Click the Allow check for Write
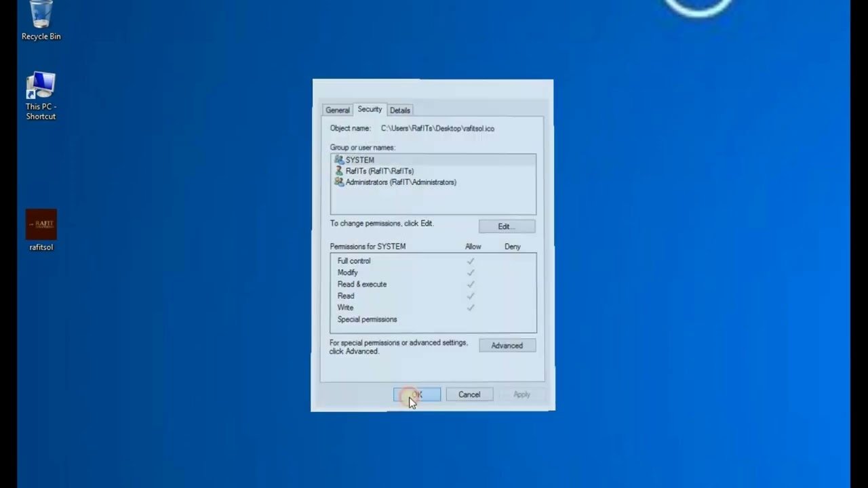The image size is (868, 488). tap(471, 308)
